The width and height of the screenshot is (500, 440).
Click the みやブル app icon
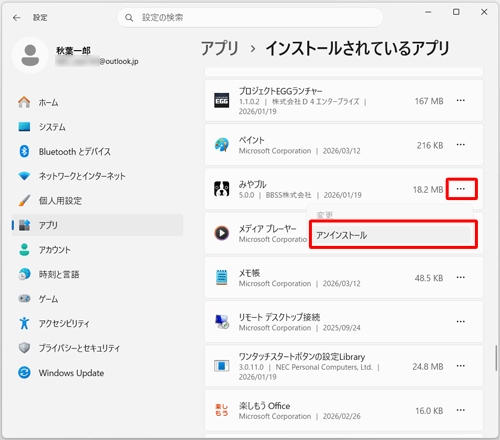222,189
